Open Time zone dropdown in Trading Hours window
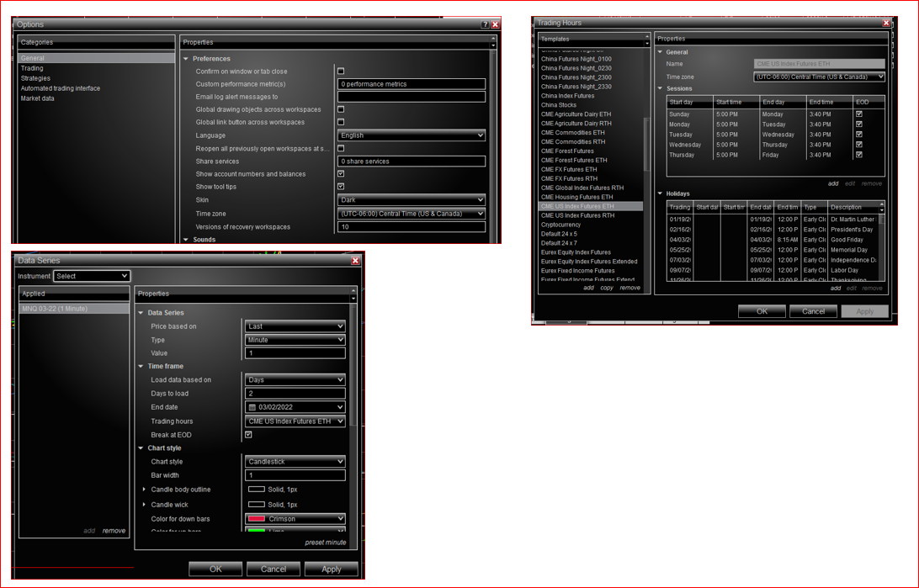919x588 pixels. (819, 77)
